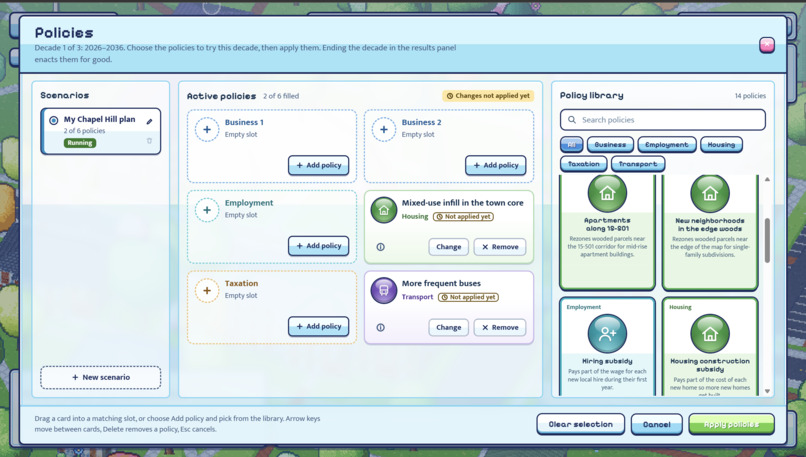Open info icon for Mixed-use infill policy
This screenshot has height=457, width=806.
click(380, 247)
